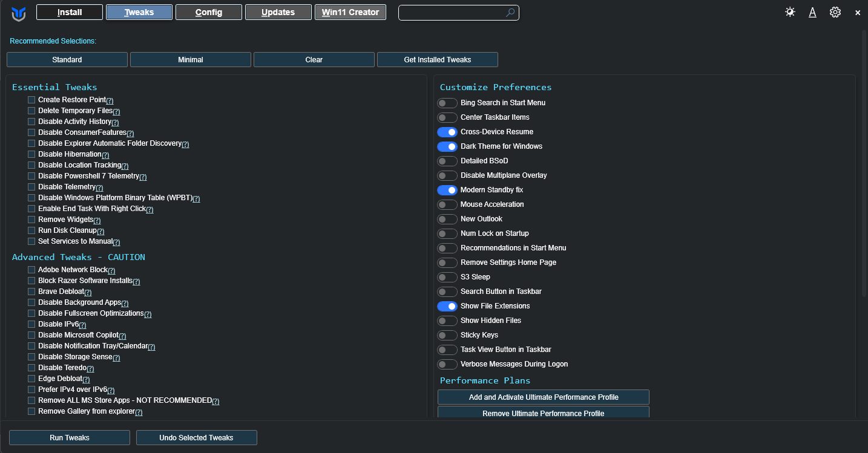
Task: Check the Run Disk Cleanup box
Action: pos(31,230)
